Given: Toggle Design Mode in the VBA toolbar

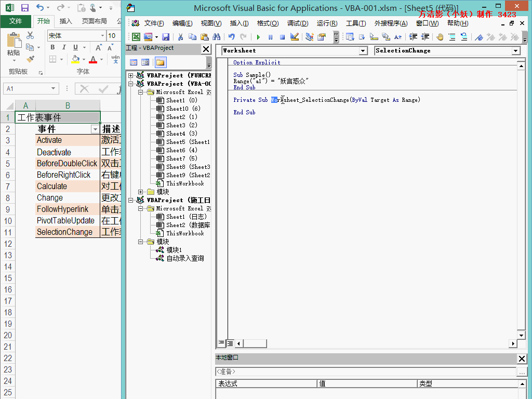Looking at the screenshot, I should tap(295, 37).
